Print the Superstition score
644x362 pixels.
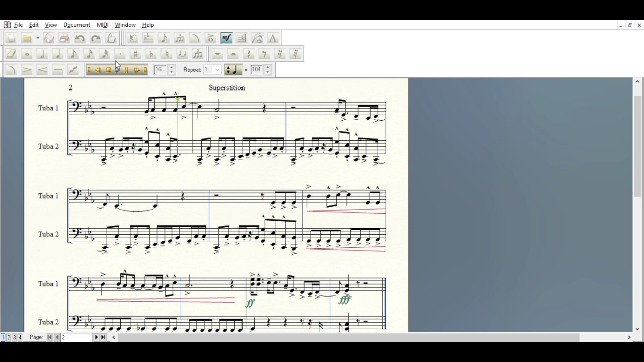(x=64, y=38)
